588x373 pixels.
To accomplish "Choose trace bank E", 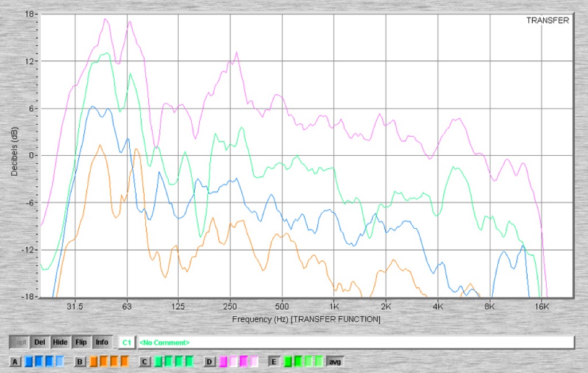I will [274, 362].
